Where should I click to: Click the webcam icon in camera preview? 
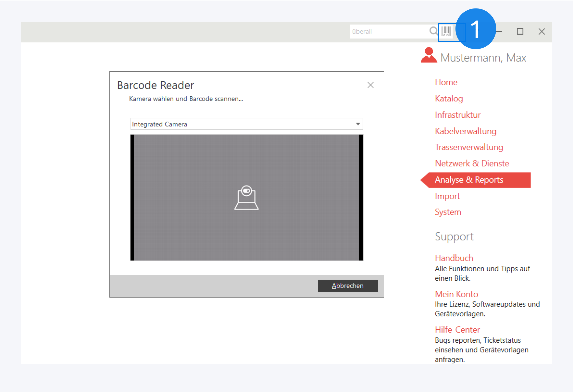(246, 198)
